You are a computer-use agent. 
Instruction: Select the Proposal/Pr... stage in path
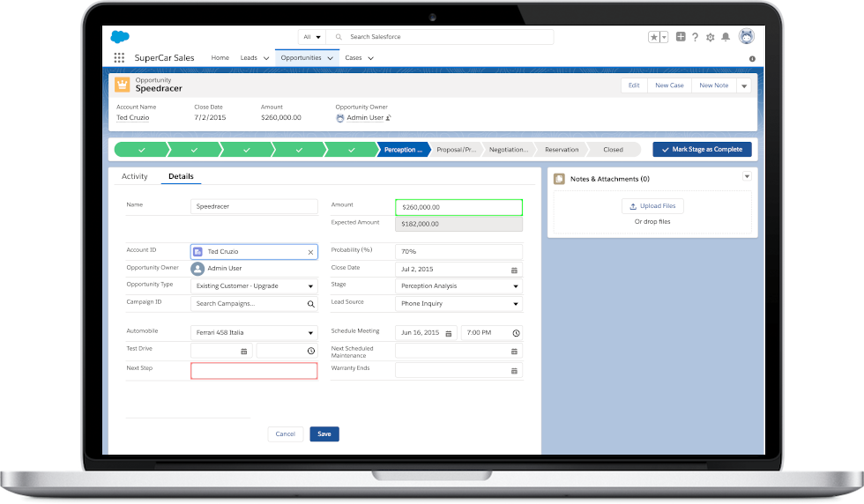(x=457, y=149)
